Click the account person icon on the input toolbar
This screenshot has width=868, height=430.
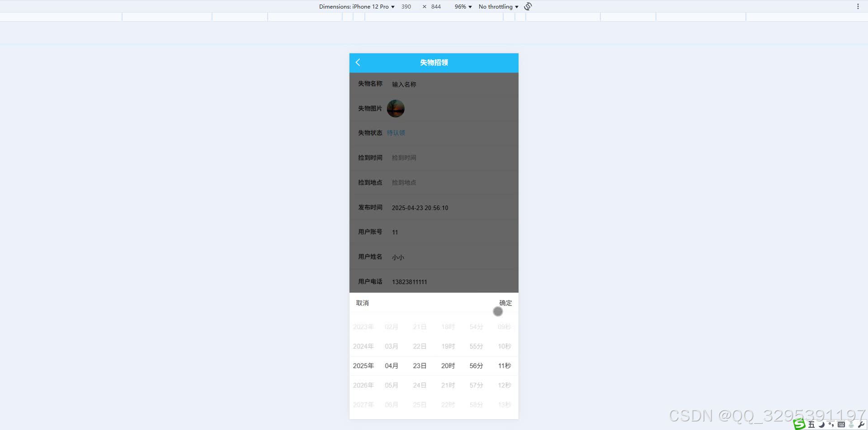pos(851,425)
